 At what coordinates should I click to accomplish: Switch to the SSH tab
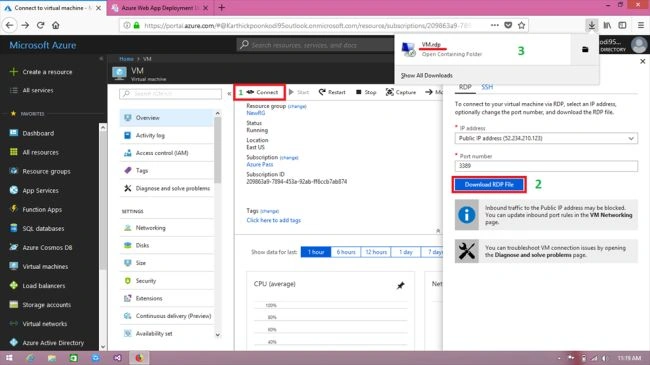click(x=487, y=87)
